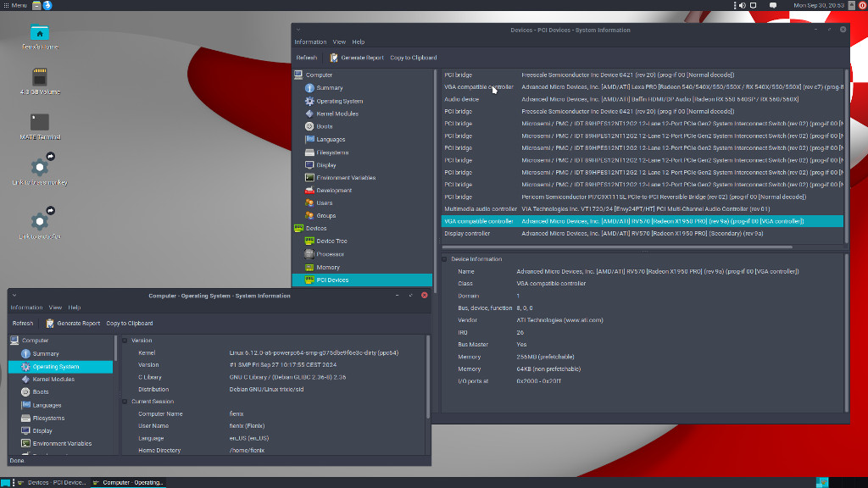Click Refresh in Operating System window
This screenshot has height=488, width=868.
click(23, 323)
